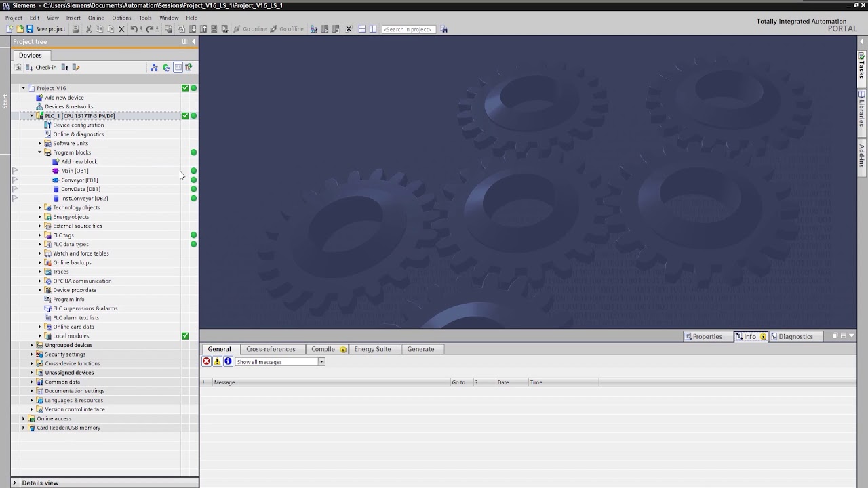Image resolution: width=868 pixels, height=488 pixels.
Task: Click Add new block entry
Action: (x=79, y=162)
